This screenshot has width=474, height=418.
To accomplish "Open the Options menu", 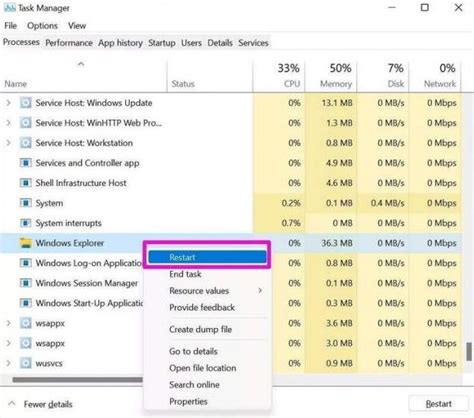I will 42,26.
